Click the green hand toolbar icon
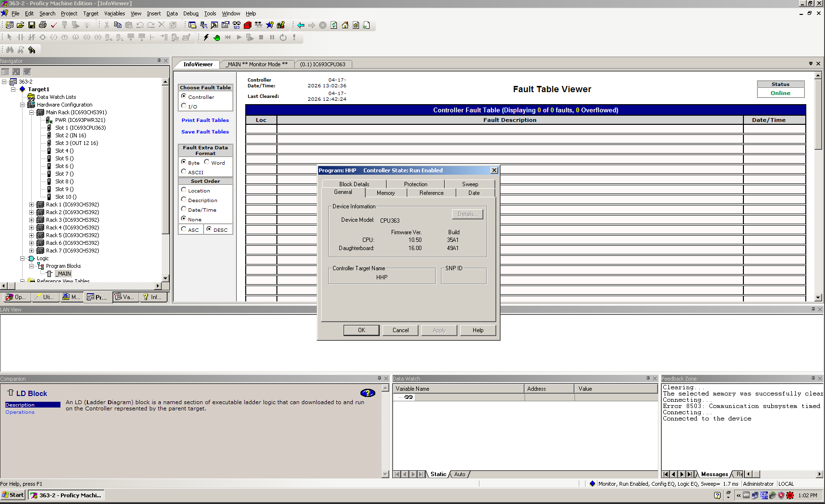 point(217,37)
